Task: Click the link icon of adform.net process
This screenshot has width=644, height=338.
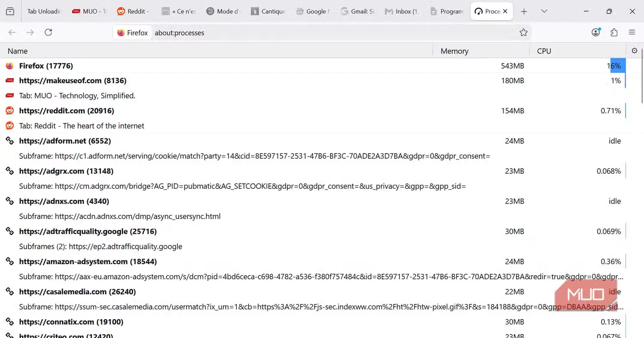Action: pos(9,141)
